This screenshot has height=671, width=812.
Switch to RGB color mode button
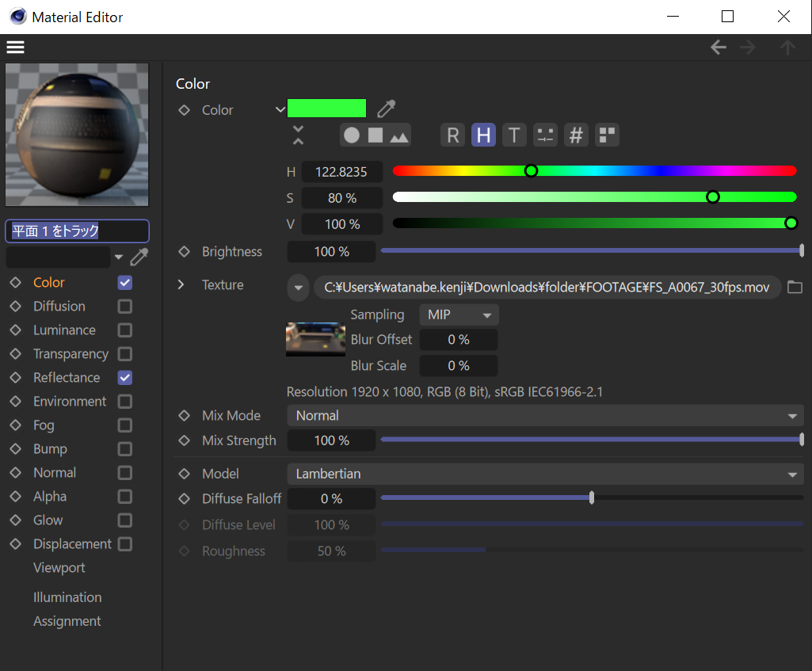pyautogui.click(x=452, y=135)
